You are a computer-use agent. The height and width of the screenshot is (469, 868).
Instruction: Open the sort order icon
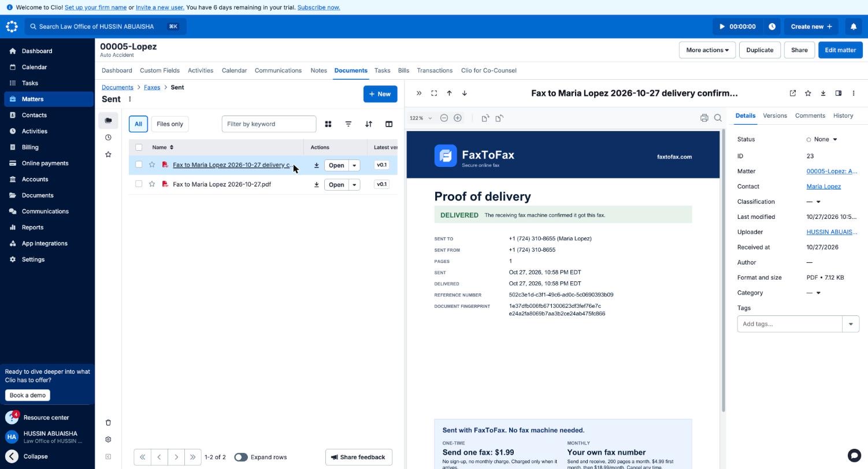(369, 124)
